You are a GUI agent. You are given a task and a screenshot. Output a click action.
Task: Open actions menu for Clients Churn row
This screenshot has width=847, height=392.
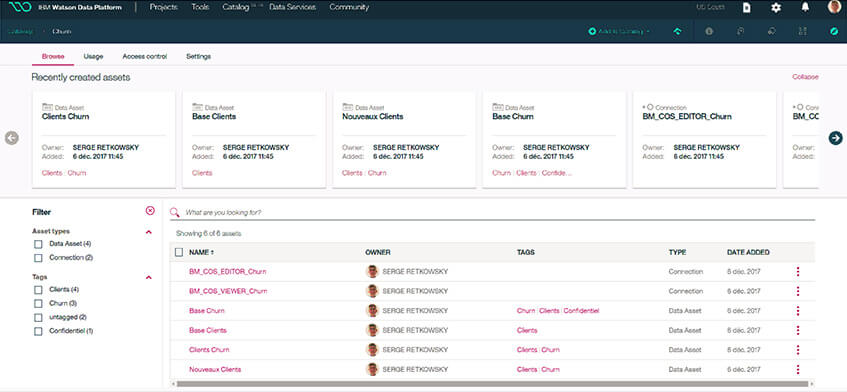(798, 349)
